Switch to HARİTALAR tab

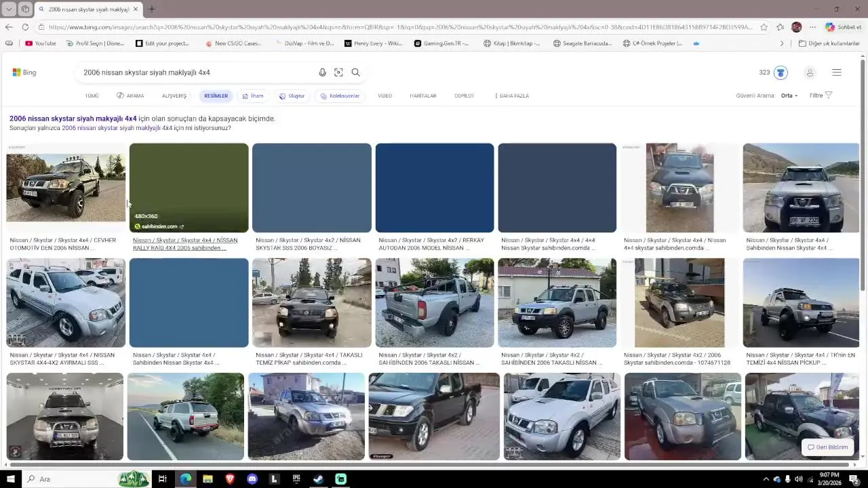pyautogui.click(x=423, y=96)
